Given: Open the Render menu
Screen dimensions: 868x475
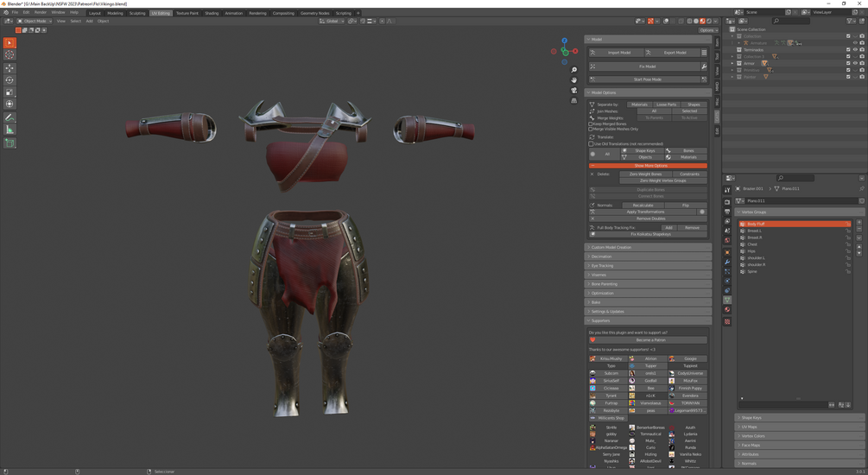Looking at the screenshot, I should point(41,12).
